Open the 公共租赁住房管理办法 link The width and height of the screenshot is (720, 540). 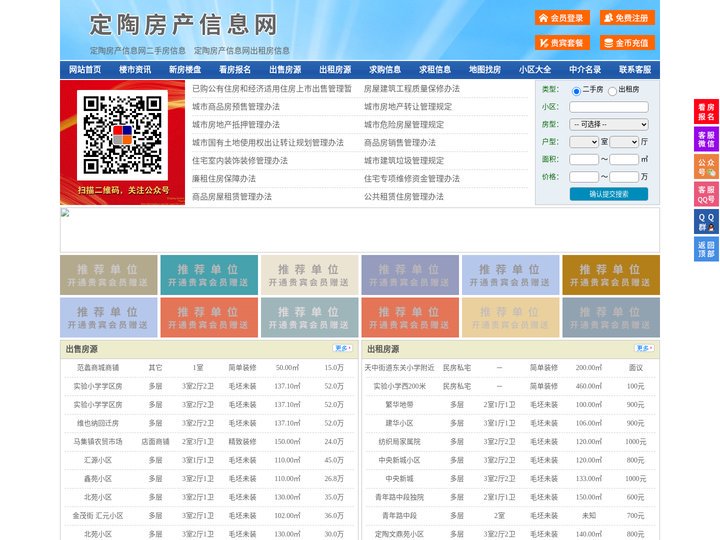404,197
